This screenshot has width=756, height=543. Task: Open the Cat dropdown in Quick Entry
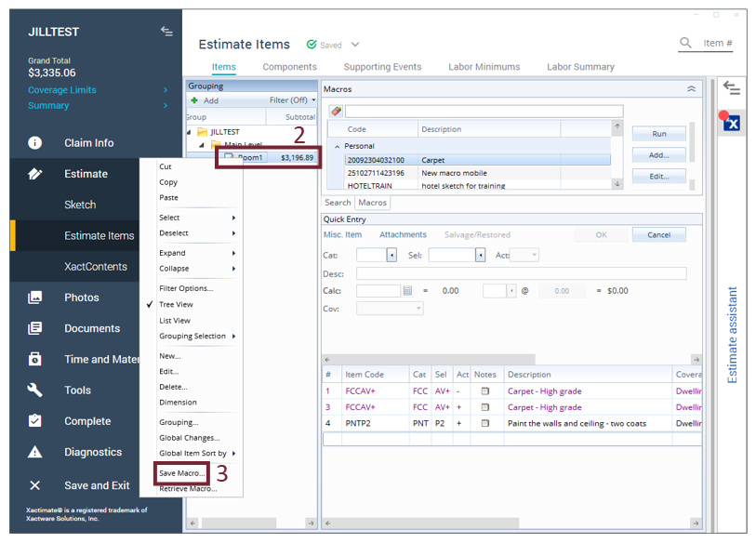tap(391, 255)
